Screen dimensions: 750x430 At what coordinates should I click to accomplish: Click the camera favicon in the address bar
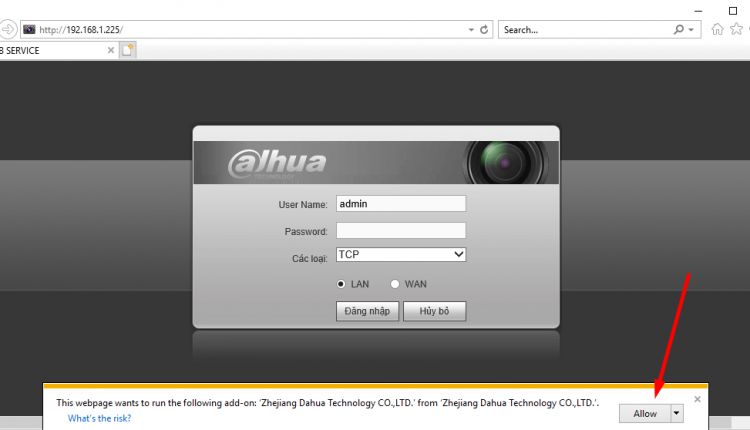pos(30,30)
